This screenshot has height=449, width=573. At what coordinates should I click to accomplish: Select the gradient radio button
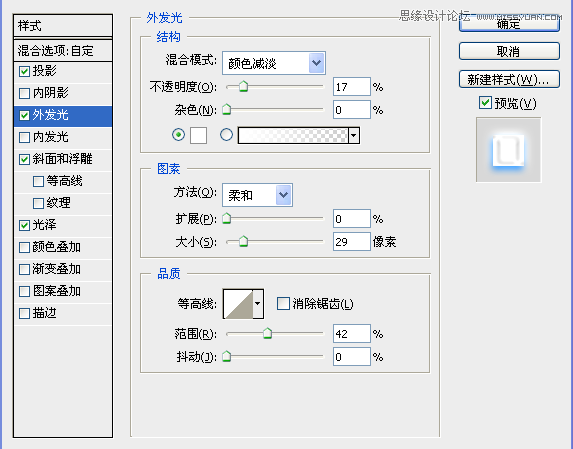227,135
